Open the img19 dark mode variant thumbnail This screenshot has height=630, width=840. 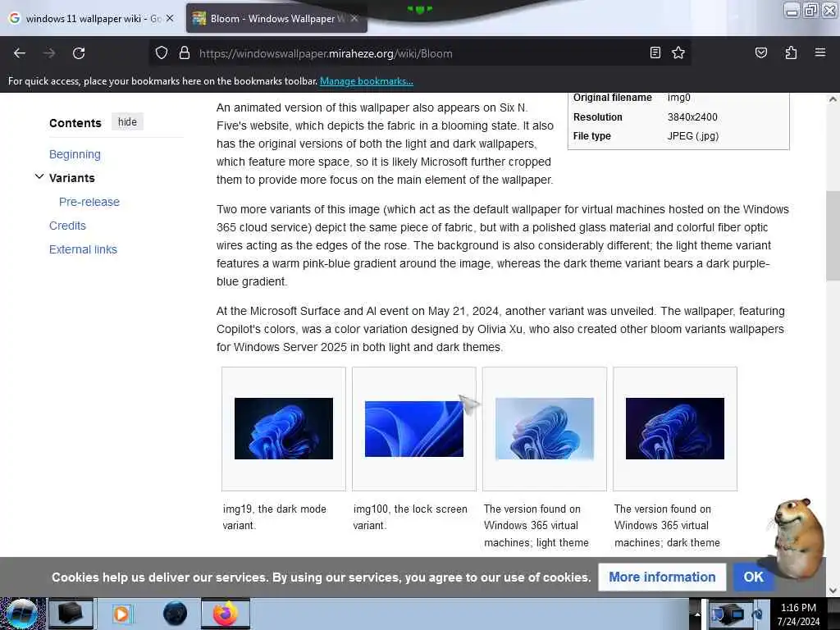coord(283,428)
